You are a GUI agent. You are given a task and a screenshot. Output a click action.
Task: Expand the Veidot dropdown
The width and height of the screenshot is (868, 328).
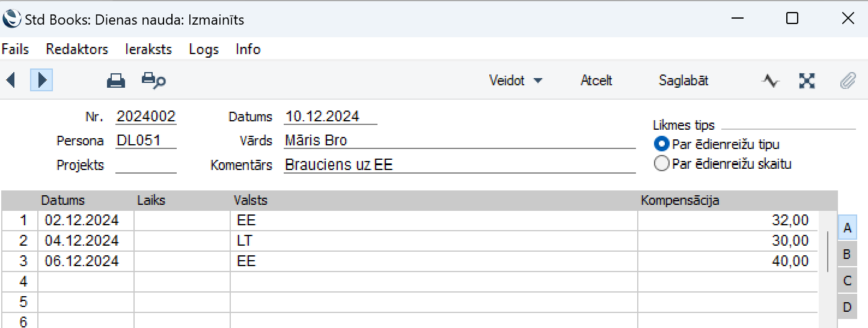(516, 80)
